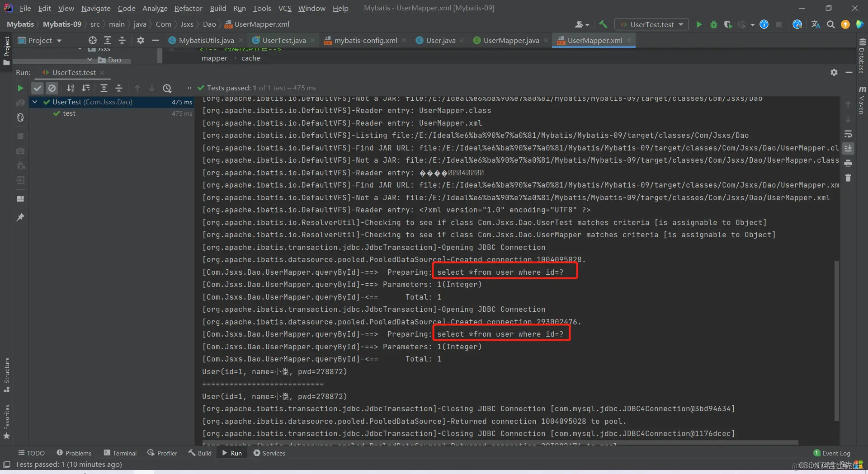868x474 pixels.
Task: Open Search Everywhere magnifier icon
Action: point(831,24)
